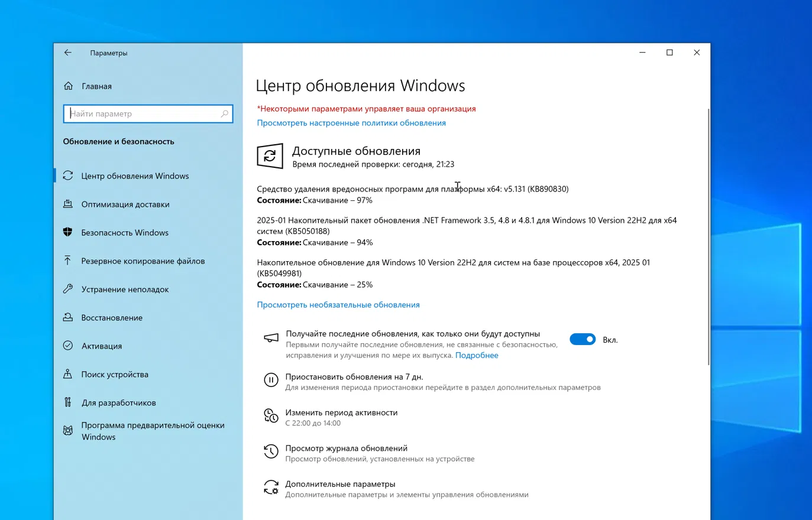
Task: Click the advanced options gear-sync icon
Action: pos(271,487)
